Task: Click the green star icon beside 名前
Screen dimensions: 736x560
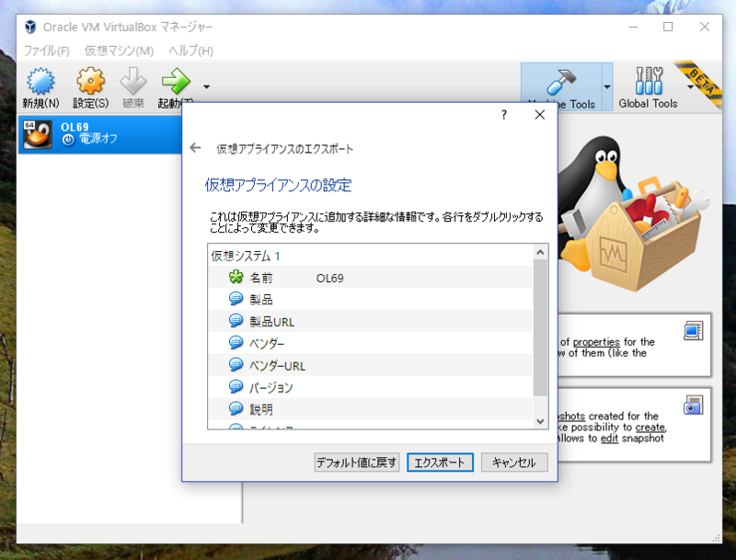Action: [x=236, y=277]
